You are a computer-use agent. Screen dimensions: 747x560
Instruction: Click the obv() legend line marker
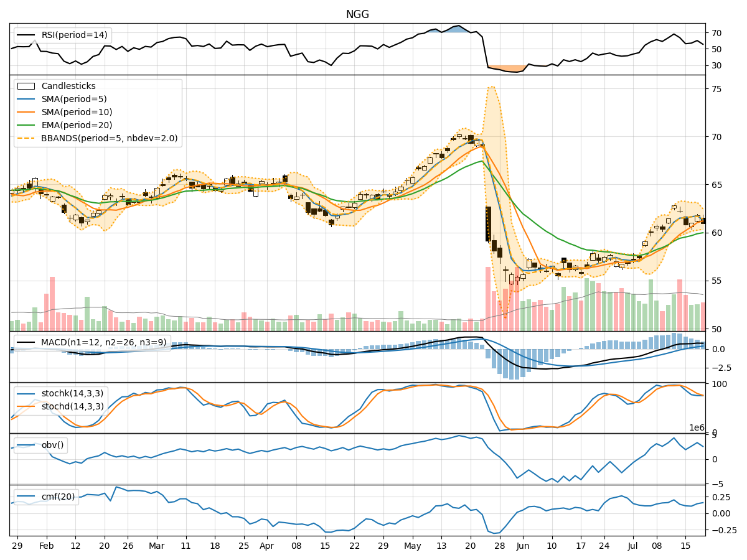click(26, 444)
